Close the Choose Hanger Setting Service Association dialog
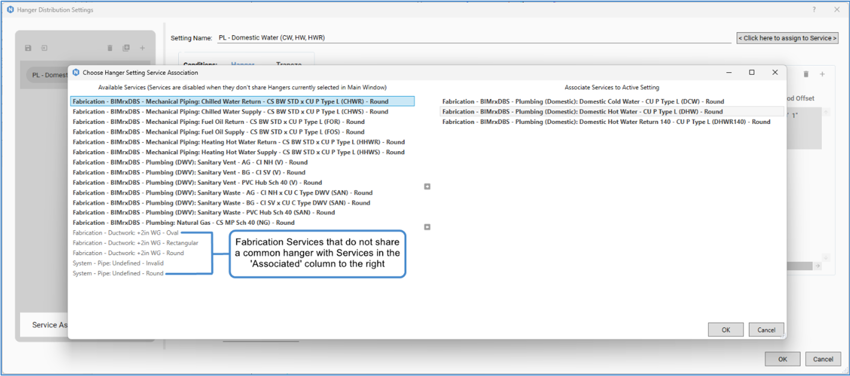Viewport: 850px width, 376px height. pos(775,72)
